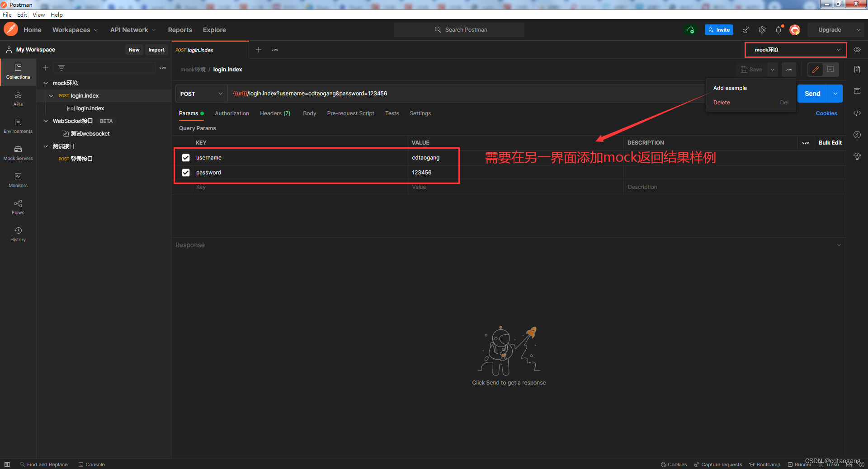Image resolution: width=868 pixels, height=469 pixels.
Task: Open the Save options dropdown arrow
Action: [773, 70]
